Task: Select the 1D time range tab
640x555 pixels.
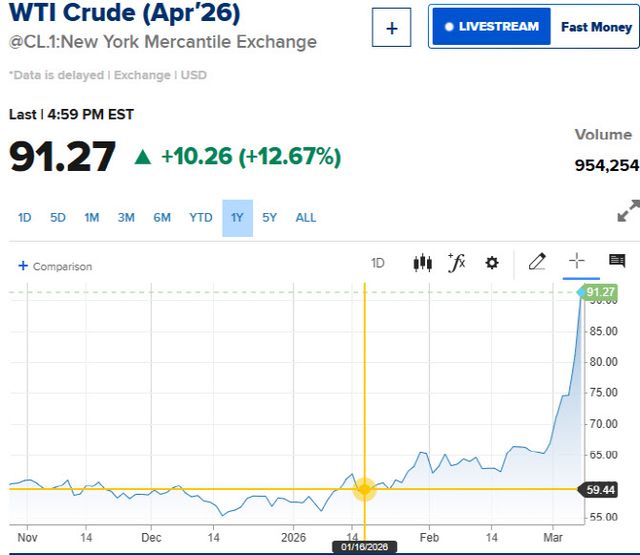Action: pyautogui.click(x=25, y=217)
